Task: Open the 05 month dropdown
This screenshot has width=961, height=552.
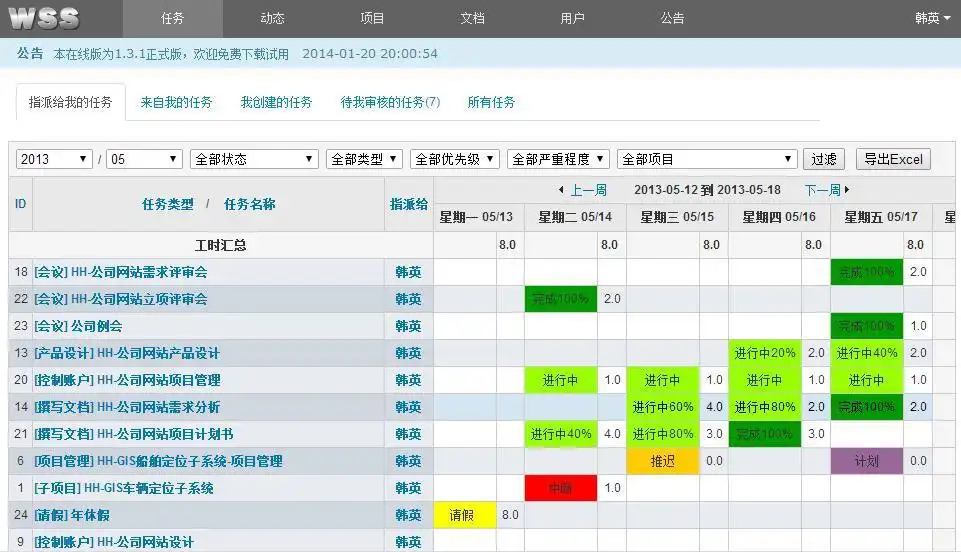Action: (x=144, y=159)
